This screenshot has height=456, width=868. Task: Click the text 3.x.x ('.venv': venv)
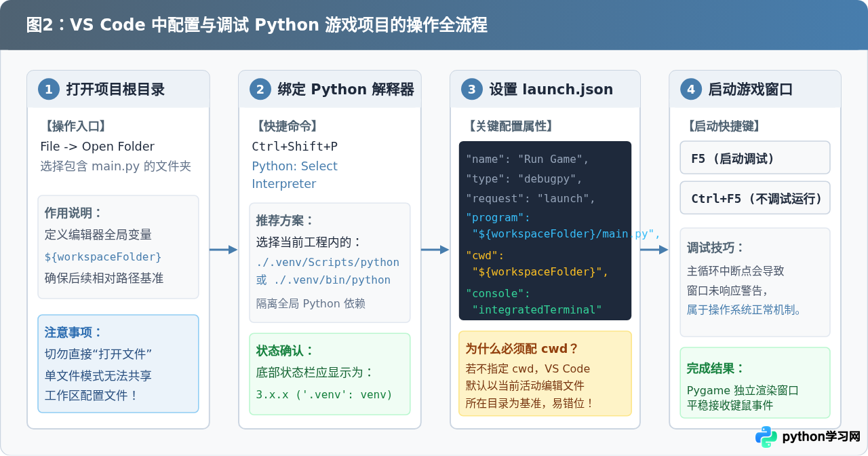tap(324, 394)
